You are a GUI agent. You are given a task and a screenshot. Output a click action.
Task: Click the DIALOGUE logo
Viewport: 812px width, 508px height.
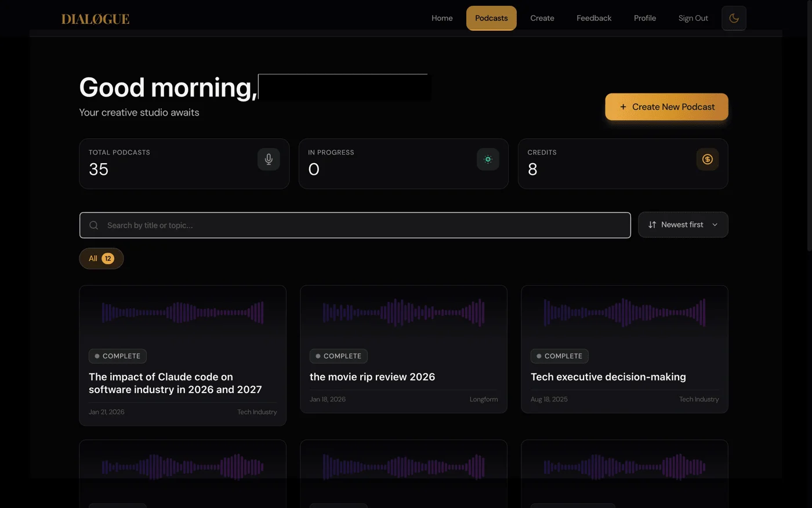pyautogui.click(x=95, y=19)
